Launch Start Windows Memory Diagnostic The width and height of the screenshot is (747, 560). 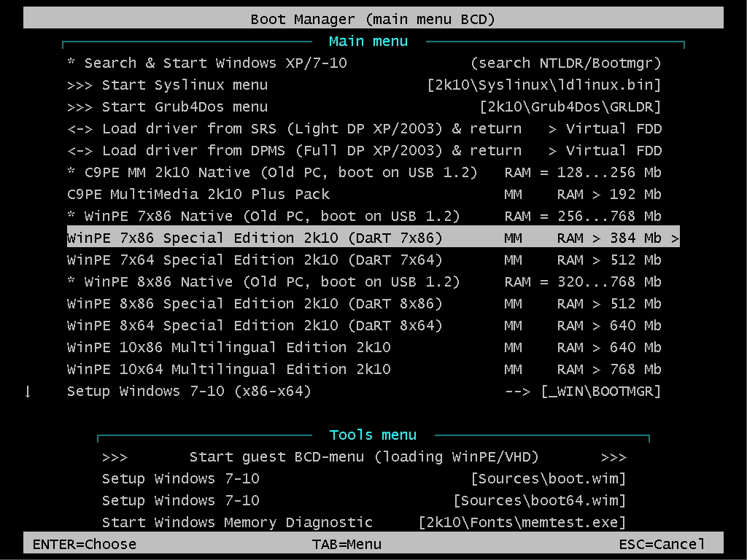(237, 523)
